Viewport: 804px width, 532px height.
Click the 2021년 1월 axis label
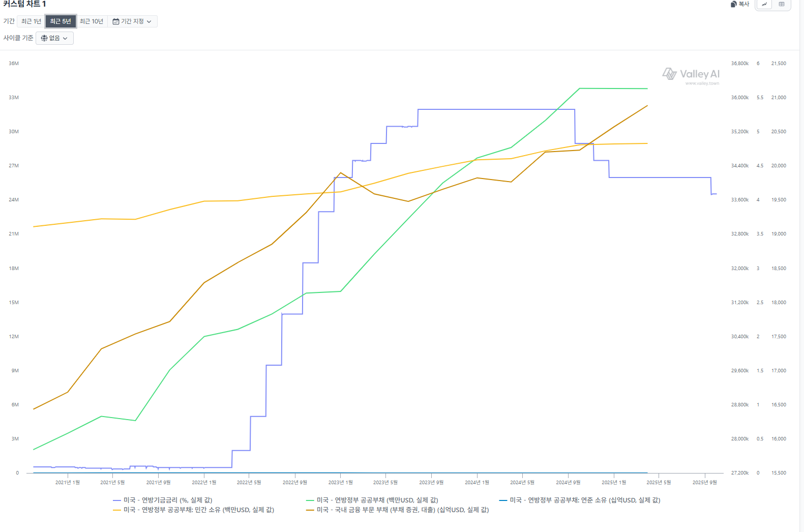click(68, 482)
